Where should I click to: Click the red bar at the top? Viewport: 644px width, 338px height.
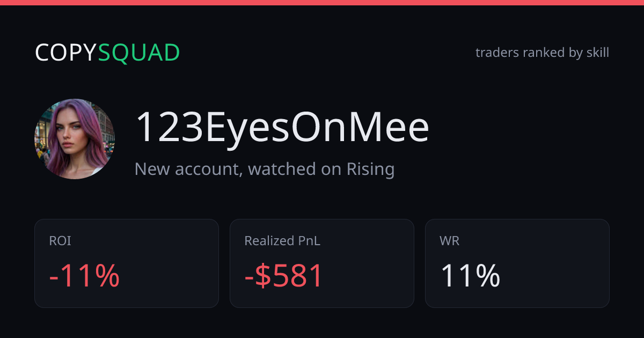tap(322, 3)
